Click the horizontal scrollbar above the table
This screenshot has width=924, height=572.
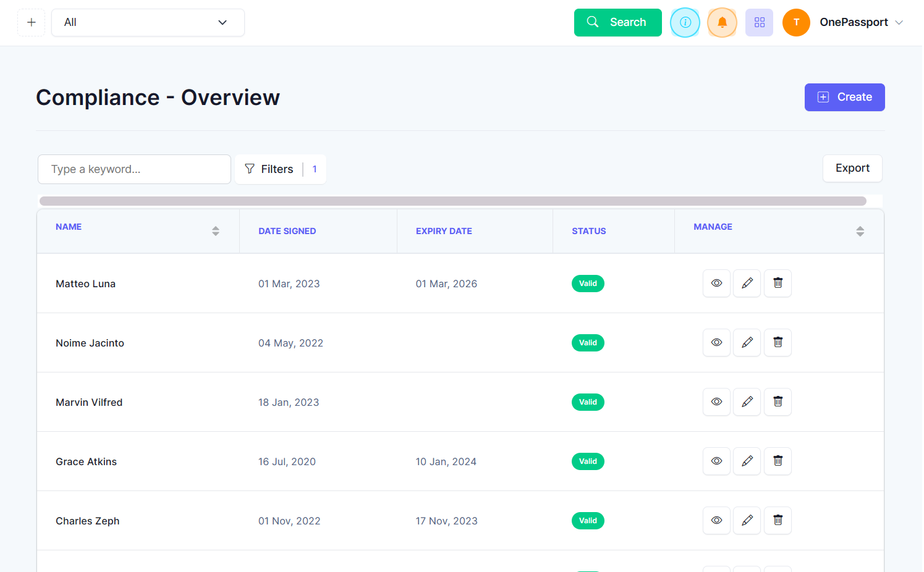pyautogui.click(x=452, y=201)
